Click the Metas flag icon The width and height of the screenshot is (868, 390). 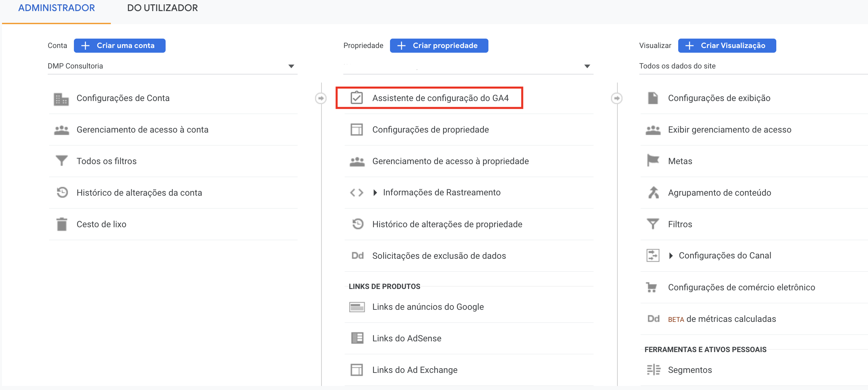tap(653, 161)
